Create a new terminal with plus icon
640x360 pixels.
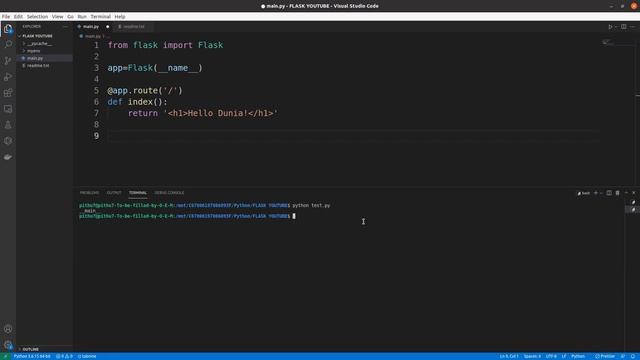pyautogui.click(x=596, y=193)
